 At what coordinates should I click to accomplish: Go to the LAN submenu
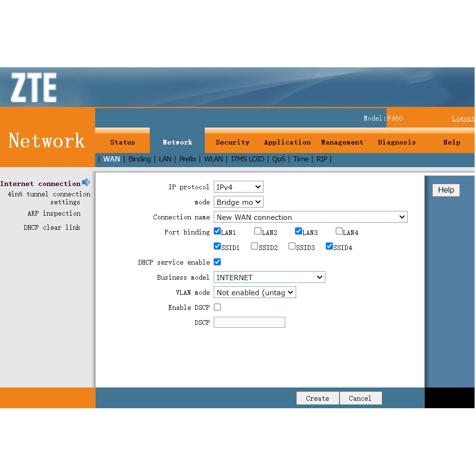tap(165, 159)
